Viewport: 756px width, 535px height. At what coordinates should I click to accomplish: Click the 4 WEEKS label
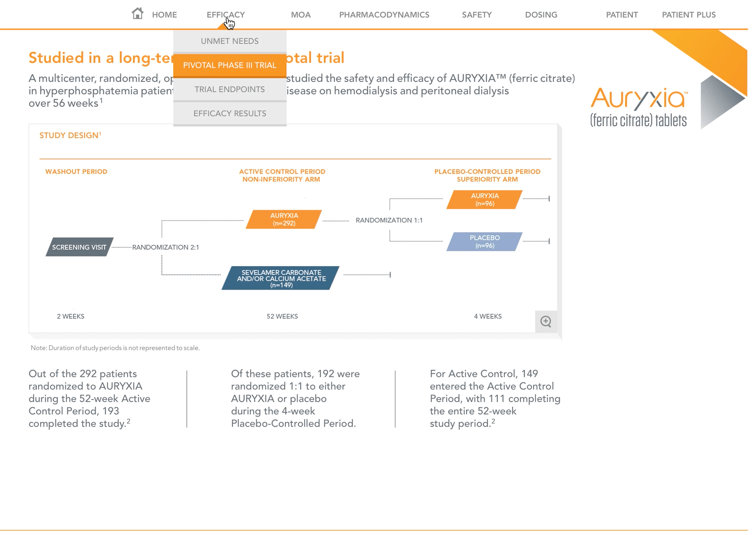point(487,317)
